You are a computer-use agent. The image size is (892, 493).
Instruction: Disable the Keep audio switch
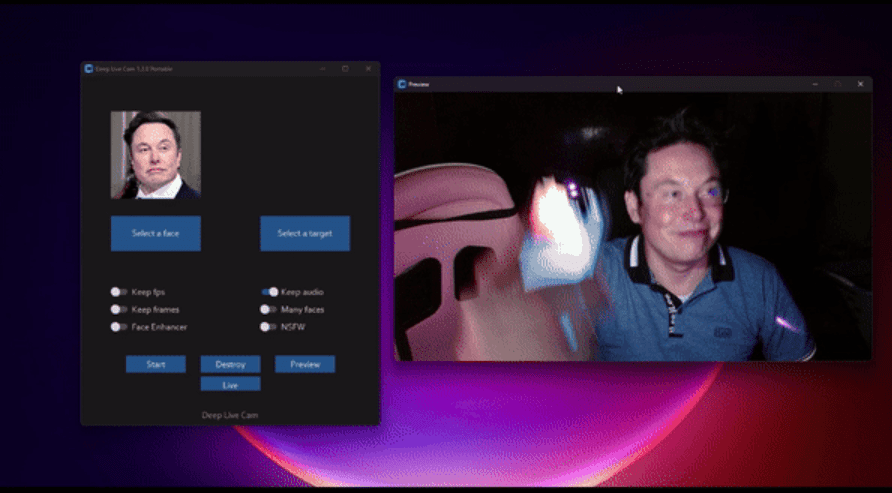click(269, 292)
